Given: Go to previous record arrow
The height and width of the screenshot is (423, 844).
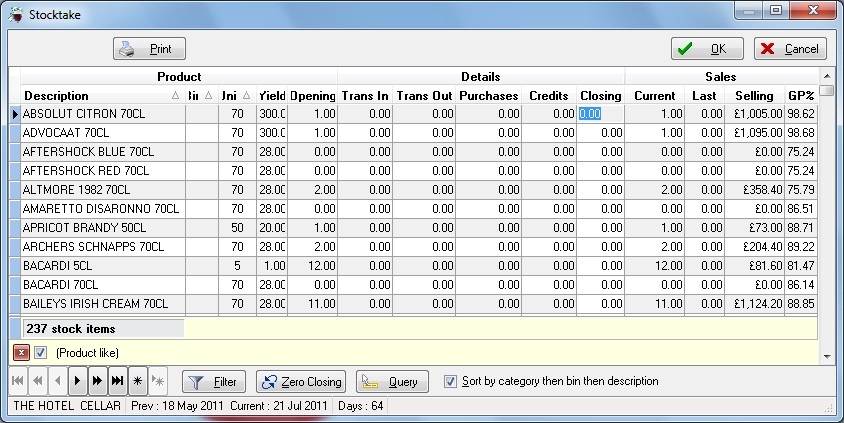Looking at the screenshot, I should point(58,381).
